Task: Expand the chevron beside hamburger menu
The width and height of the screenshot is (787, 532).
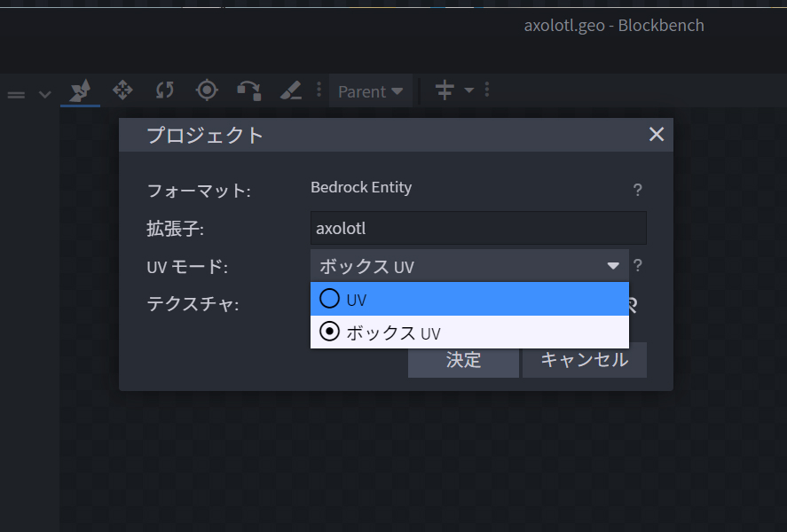Action: 44,94
